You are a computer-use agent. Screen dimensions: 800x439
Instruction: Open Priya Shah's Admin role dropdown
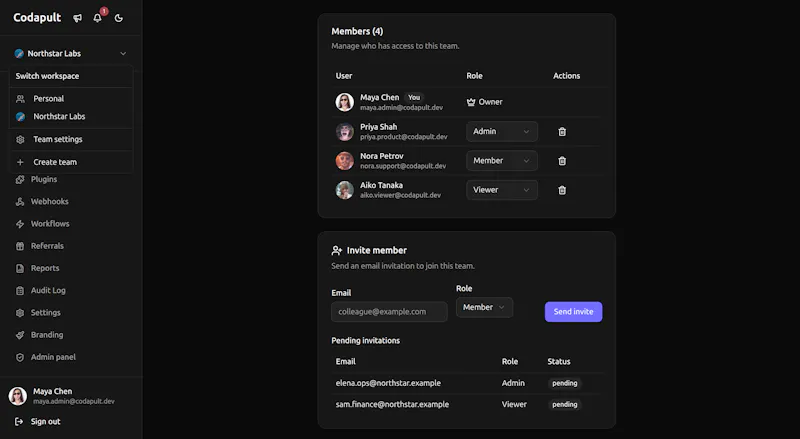(x=502, y=132)
